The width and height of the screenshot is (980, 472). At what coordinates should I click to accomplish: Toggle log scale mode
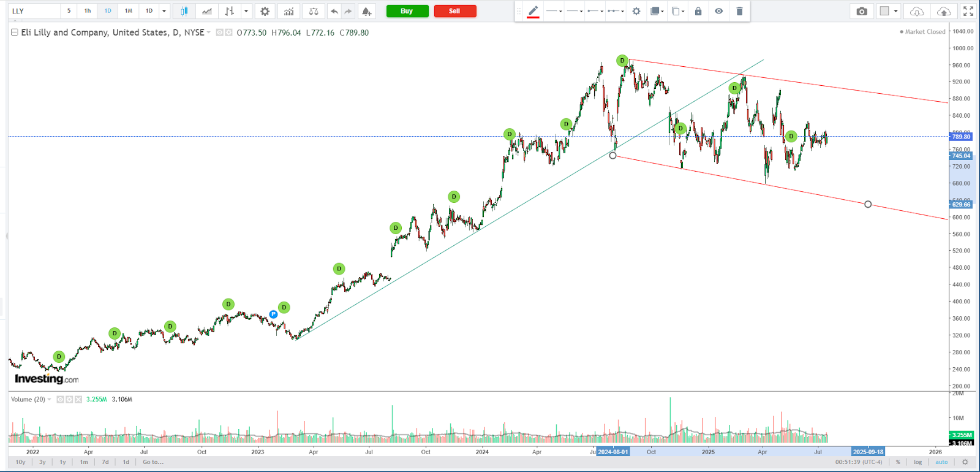click(918, 462)
